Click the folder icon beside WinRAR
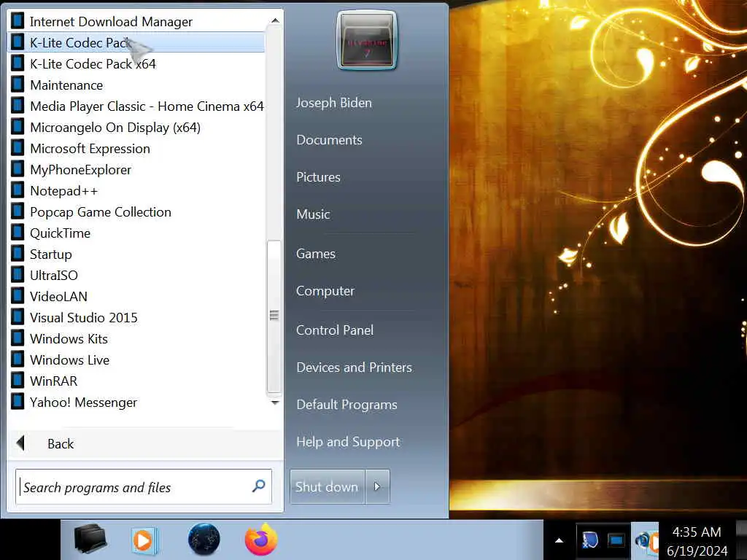747x560 pixels. click(18, 381)
